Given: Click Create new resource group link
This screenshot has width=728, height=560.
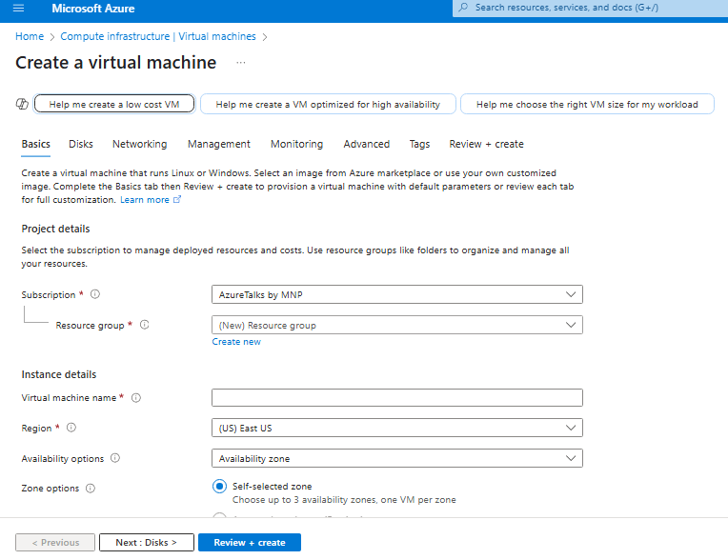Looking at the screenshot, I should point(236,342).
